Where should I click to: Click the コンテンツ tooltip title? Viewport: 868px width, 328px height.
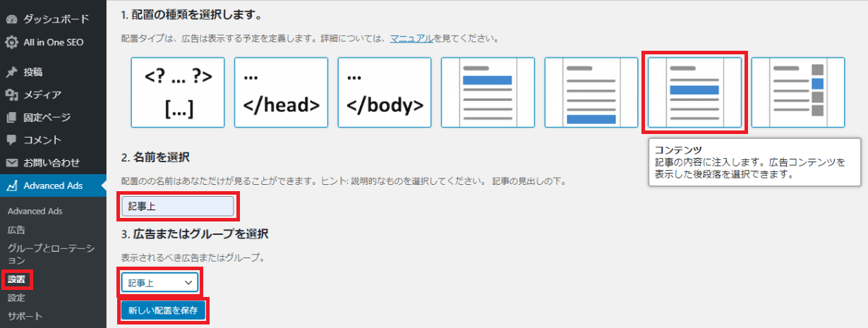677,150
